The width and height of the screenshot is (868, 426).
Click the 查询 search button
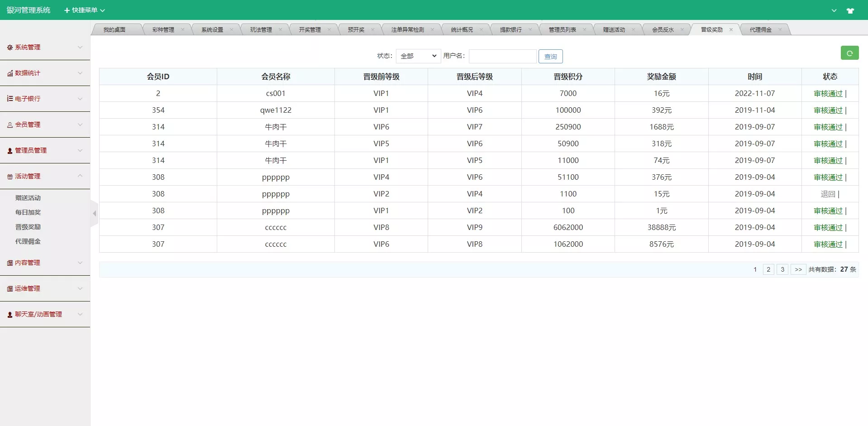550,56
